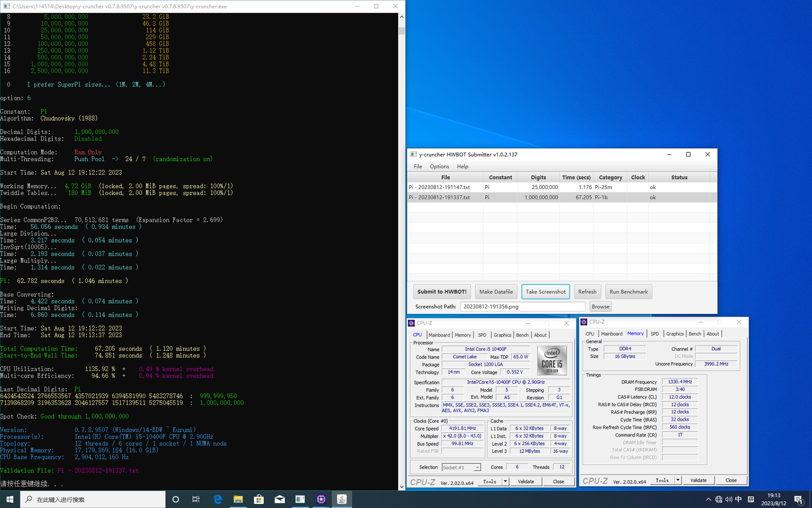Open the File menu in HWBOT Submitter
The image size is (812, 508).
pyautogui.click(x=418, y=167)
